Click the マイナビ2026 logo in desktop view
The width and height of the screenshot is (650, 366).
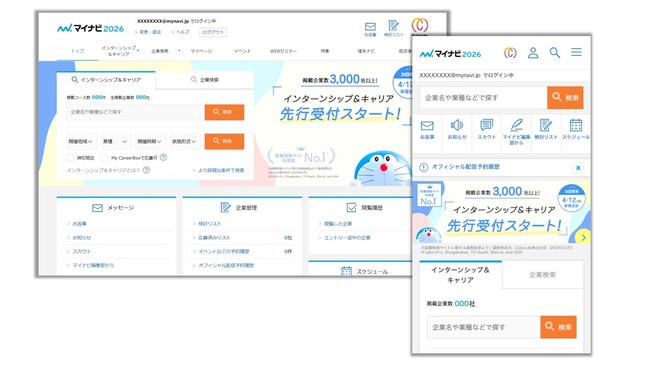(90, 28)
